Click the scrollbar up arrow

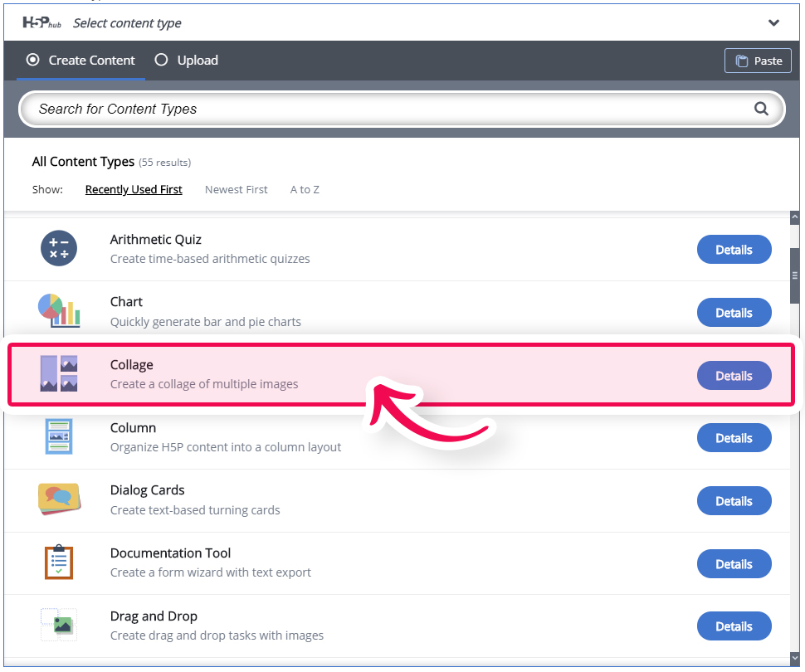(x=795, y=217)
